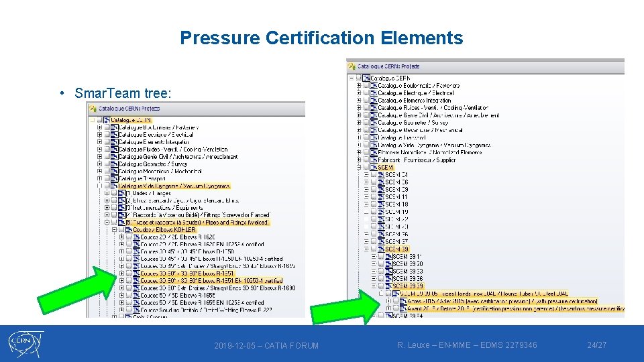Click the icon of 'Eléments Normalisés / Normalized Elements'
This screenshot has width=644, height=362.
coord(374,152)
